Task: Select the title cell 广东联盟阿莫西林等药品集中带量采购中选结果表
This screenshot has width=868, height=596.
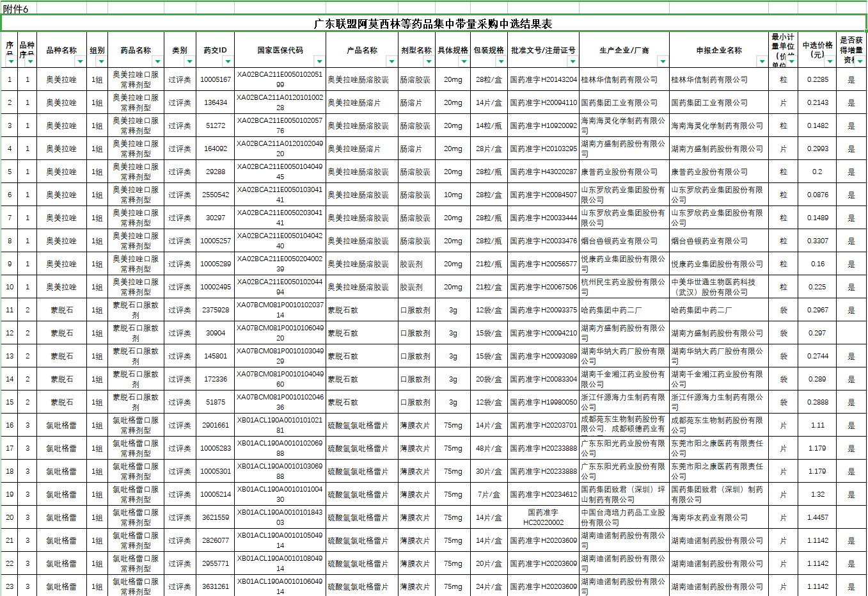Action: coord(433,24)
